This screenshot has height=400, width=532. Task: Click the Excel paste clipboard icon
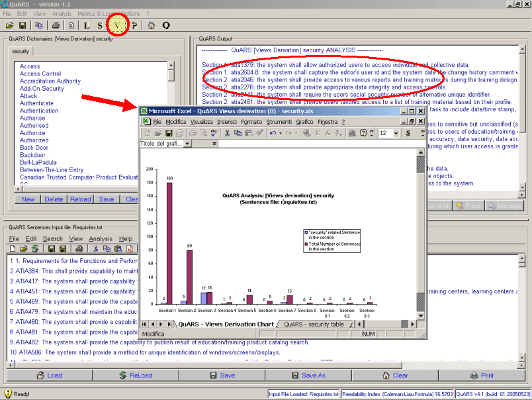[x=249, y=133]
